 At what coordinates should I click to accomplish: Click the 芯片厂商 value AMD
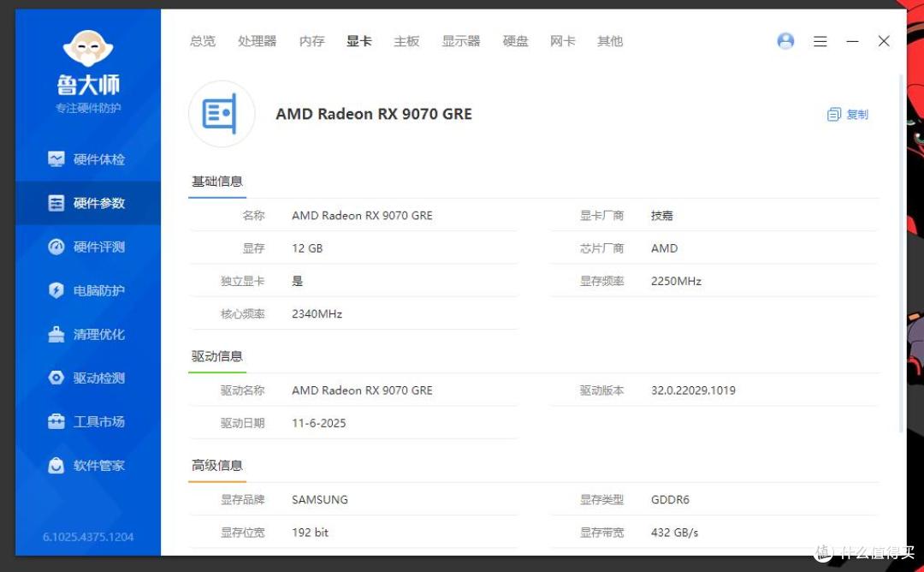coord(664,248)
